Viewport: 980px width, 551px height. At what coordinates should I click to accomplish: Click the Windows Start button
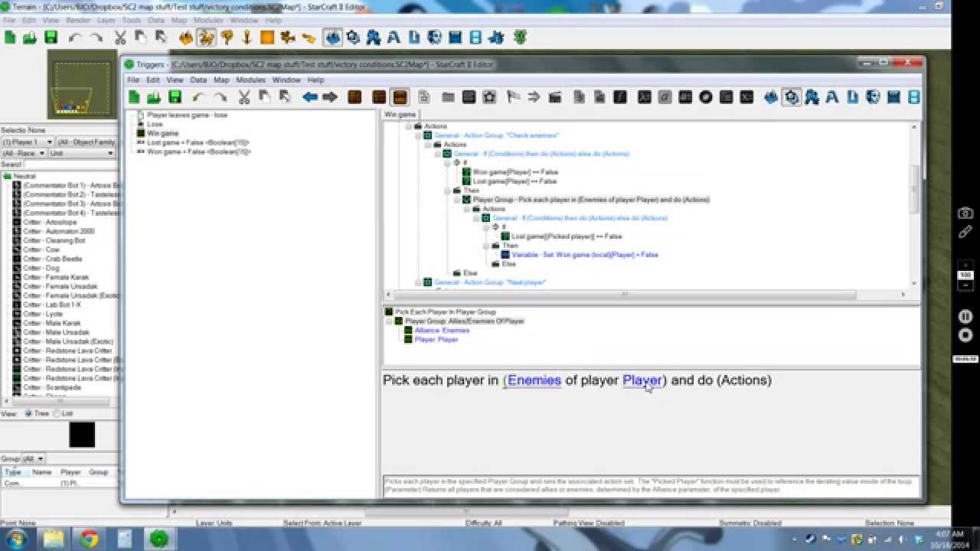click(16, 539)
